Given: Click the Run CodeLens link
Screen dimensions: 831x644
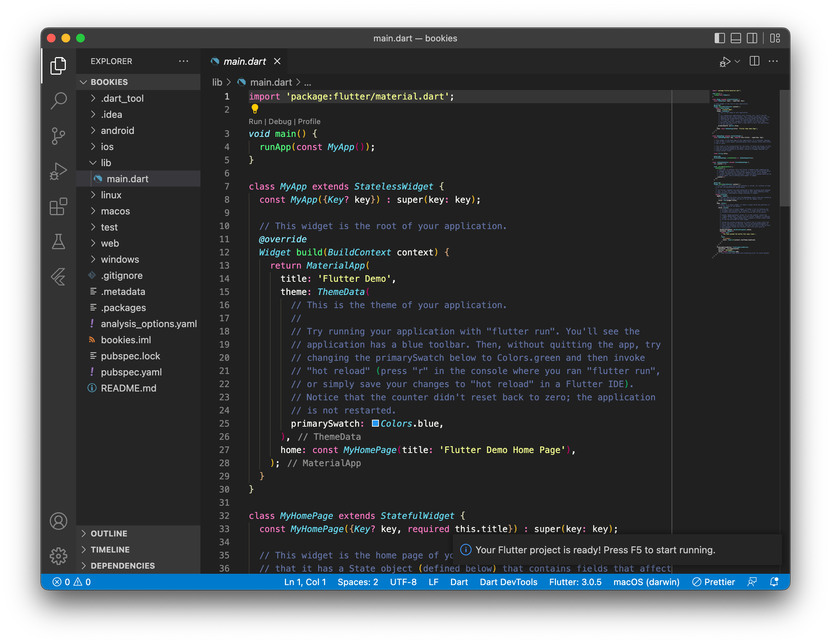Looking at the screenshot, I should click(x=255, y=121).
